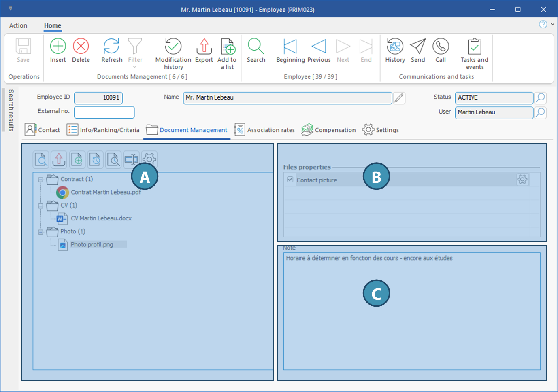Click the pencil edit button beside Name
558x392 pixels.
pos(399,98)
